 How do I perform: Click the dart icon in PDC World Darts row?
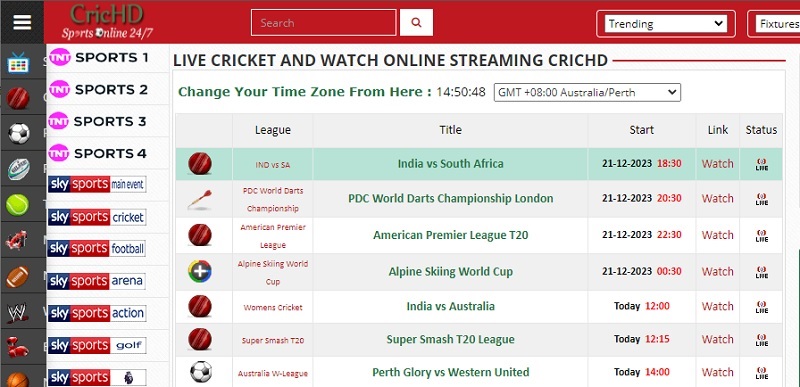tap(199, 199)
